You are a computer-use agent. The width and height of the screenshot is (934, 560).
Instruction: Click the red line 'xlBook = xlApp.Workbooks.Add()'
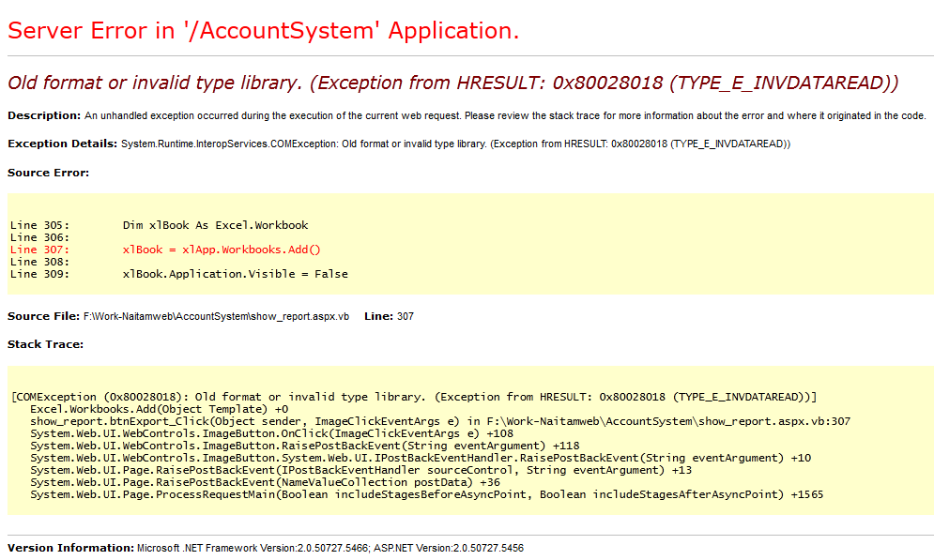(222, 250)
